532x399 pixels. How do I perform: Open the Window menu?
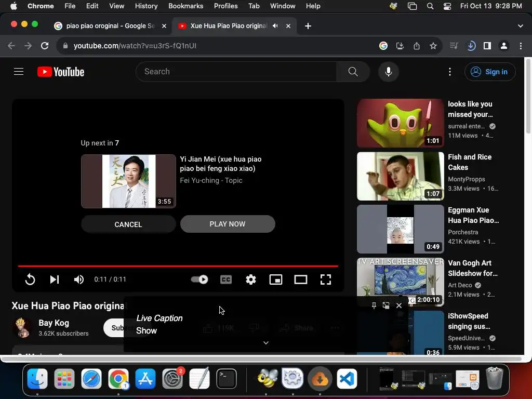(x=283, y=6)
